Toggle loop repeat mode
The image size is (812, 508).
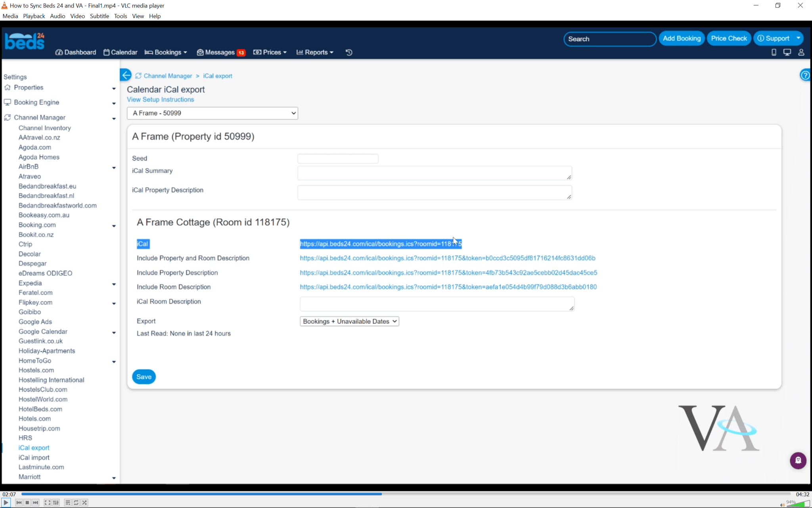point(76,502)
